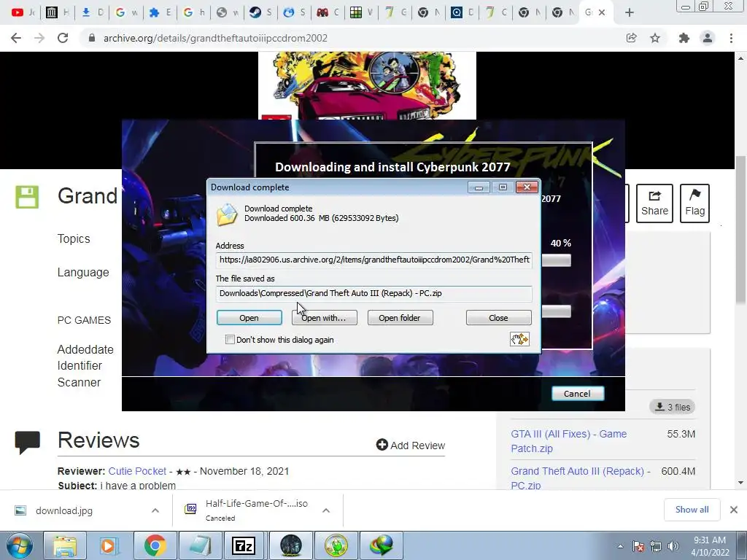Select the Address URL field
Viewport: 747px width, 560px height.
click(373, 260)
